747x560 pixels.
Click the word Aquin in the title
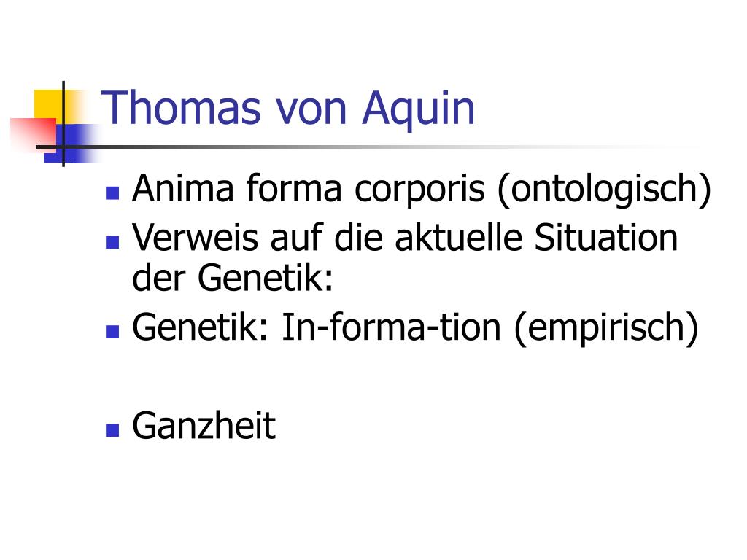(419, 109)
